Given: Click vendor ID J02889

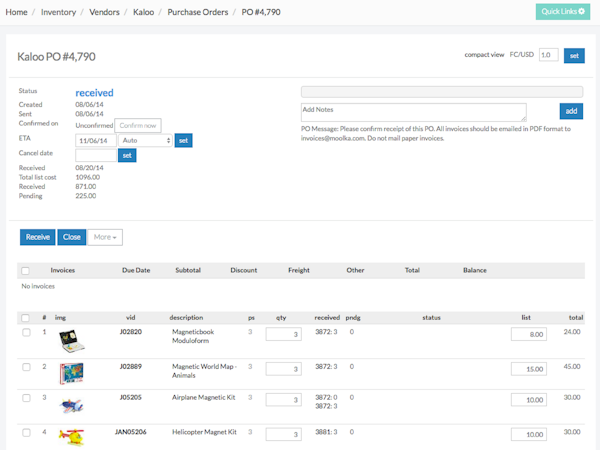Looking at the screenshot, I should click(x=130, y=367).
